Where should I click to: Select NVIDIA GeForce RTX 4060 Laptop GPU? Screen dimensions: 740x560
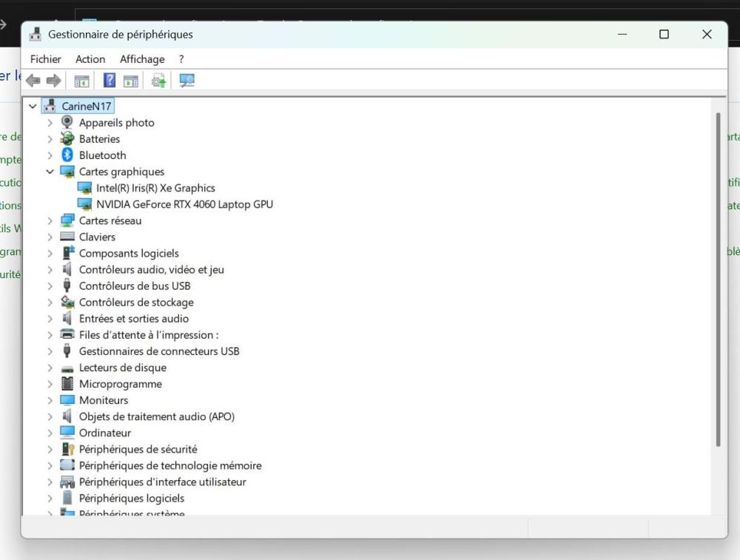point(184,204)
